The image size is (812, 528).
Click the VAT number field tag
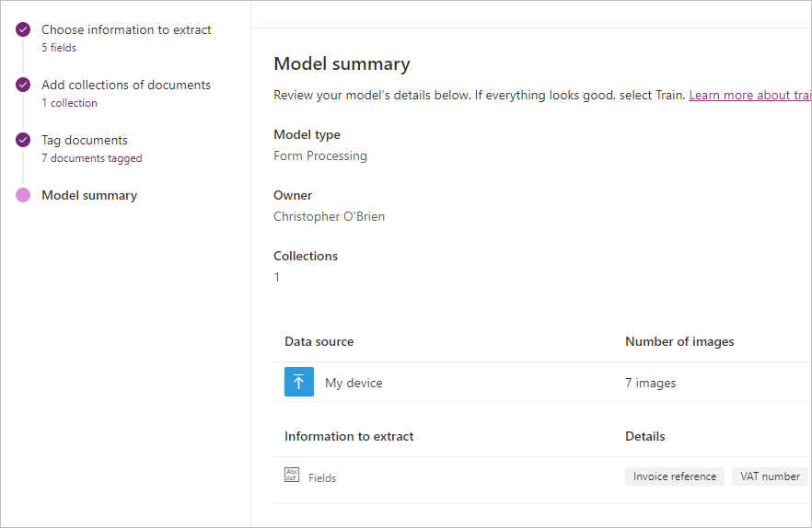[770, 476]
